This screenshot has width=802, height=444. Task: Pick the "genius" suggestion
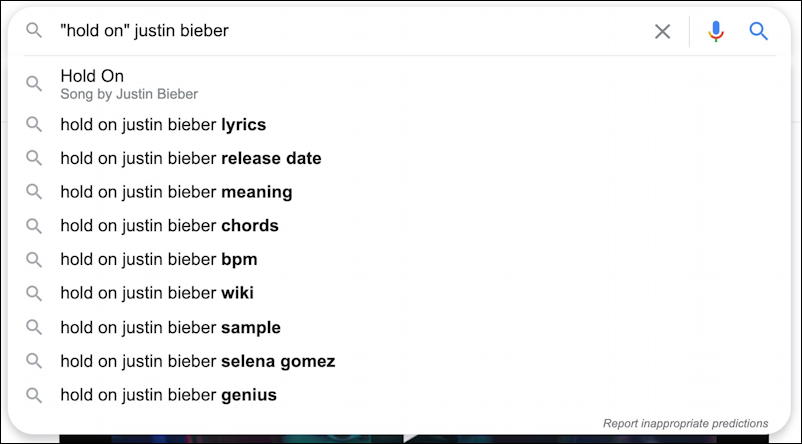pos(399,395)
